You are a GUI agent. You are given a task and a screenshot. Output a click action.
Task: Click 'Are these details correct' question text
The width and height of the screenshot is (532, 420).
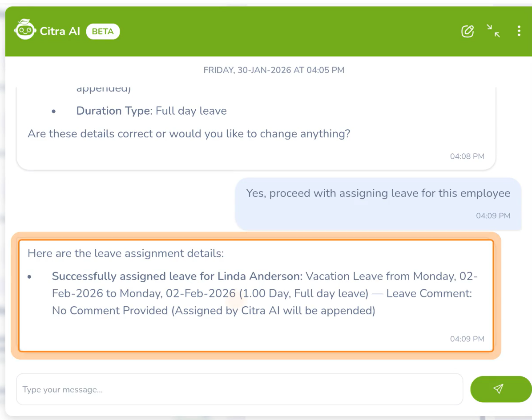(x=189, y=134)
